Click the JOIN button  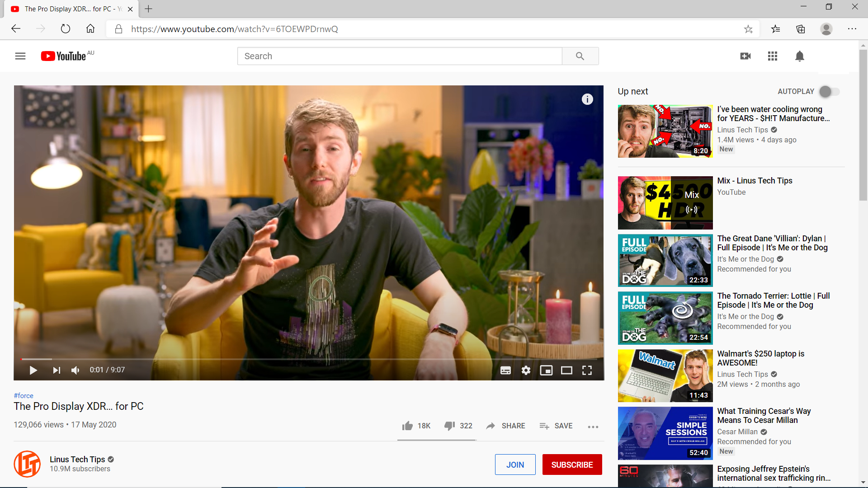click(x=515, y=465)
